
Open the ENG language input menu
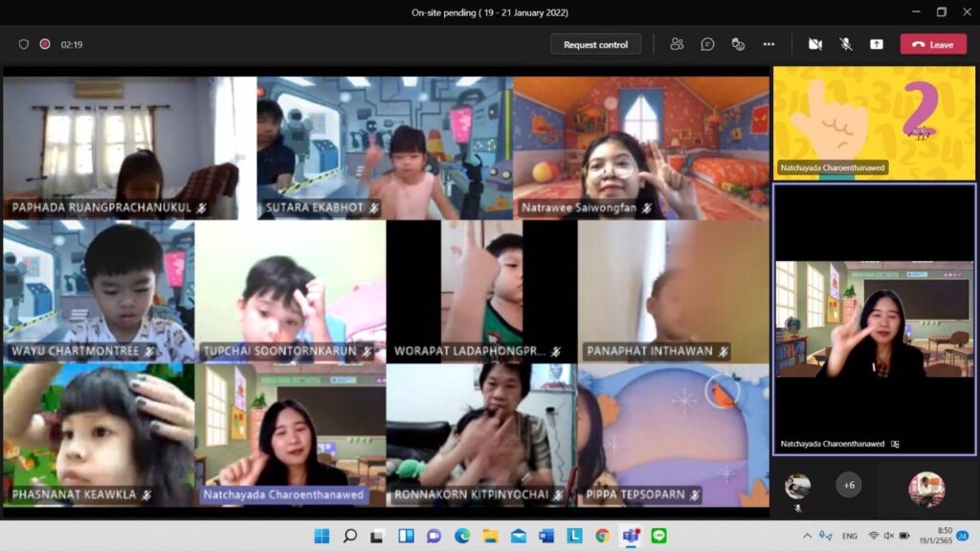849,536
